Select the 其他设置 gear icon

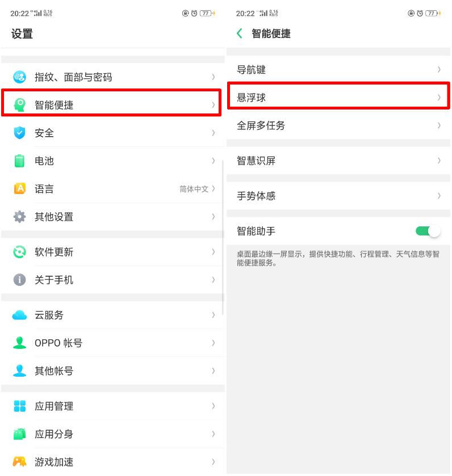click(19, 217)
